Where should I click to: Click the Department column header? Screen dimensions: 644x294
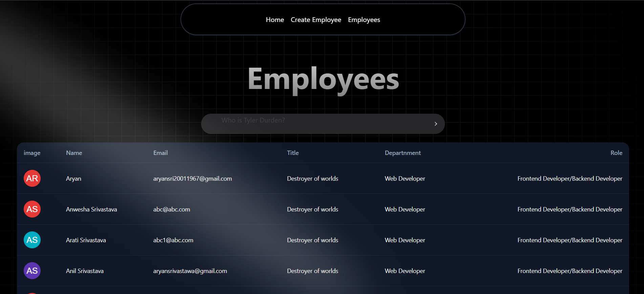[x=403, y=153]
